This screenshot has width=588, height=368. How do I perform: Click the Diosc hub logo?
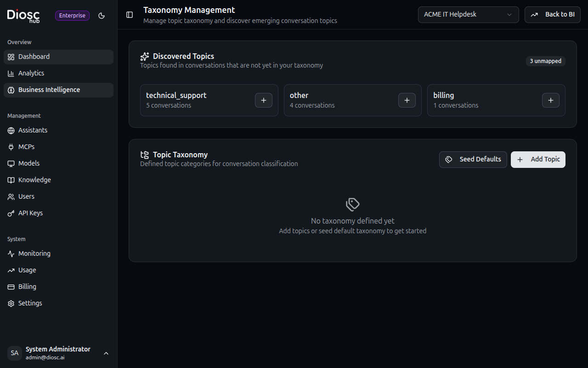[23, 16]
